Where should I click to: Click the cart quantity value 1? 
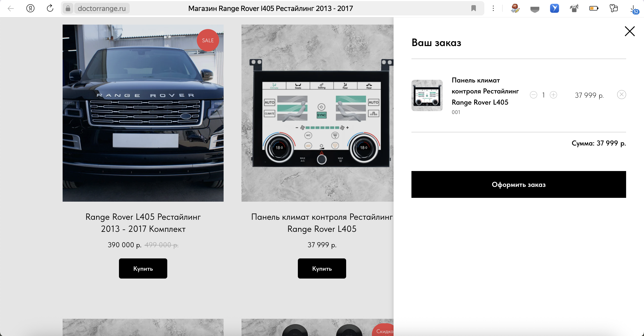tap(543, 95)
